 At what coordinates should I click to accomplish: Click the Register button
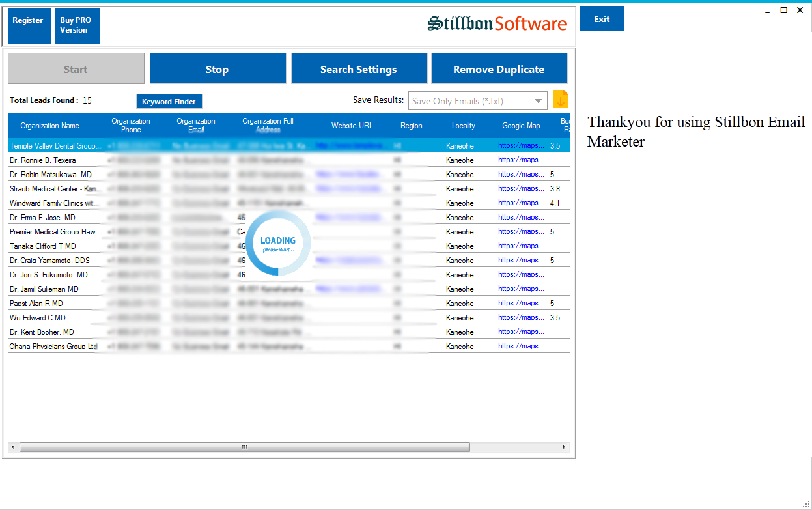[29, 26]
